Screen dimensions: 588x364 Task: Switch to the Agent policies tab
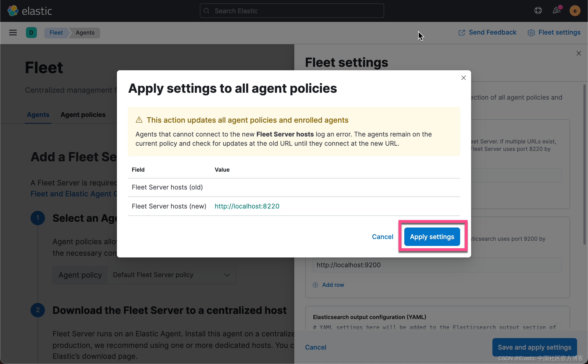tap(83, 115)
